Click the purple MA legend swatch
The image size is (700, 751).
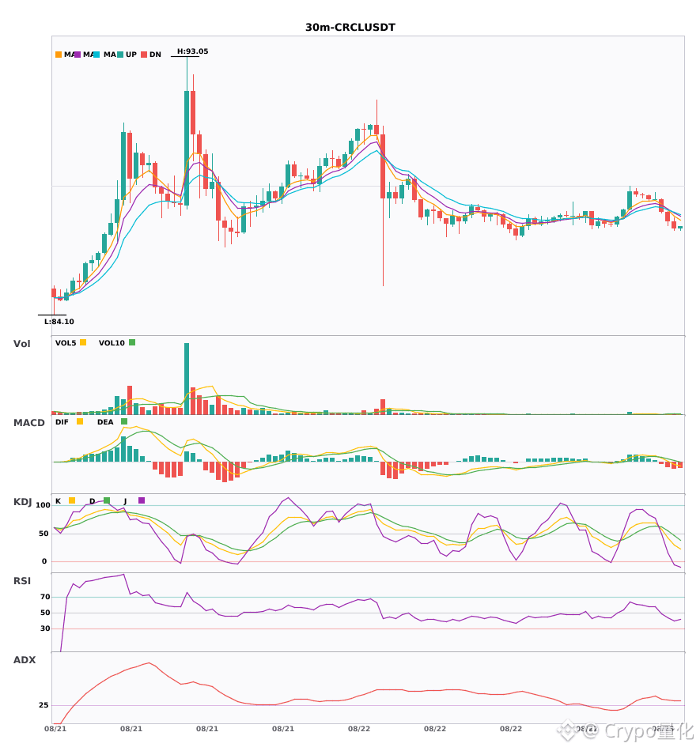point(78,55)
